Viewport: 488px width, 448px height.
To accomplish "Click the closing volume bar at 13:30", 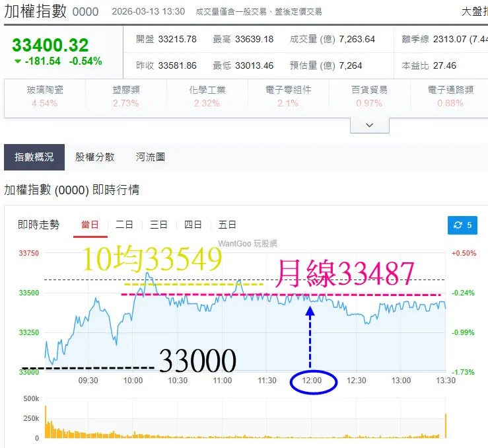I will 446,426.
